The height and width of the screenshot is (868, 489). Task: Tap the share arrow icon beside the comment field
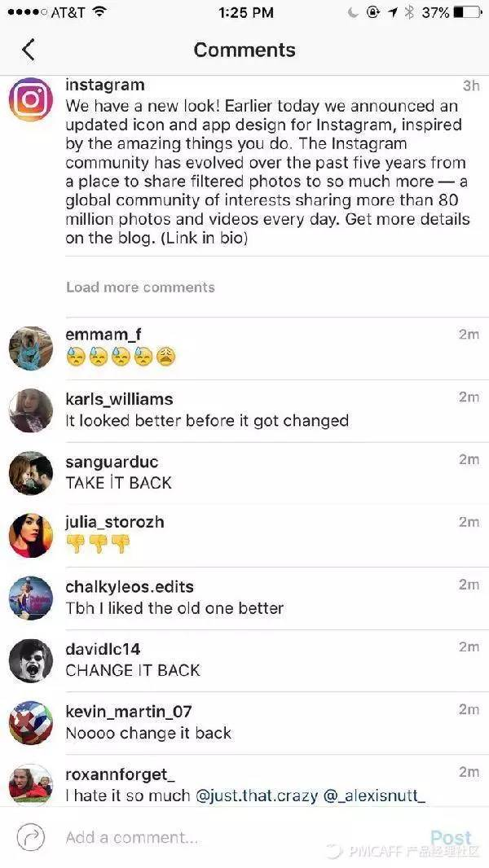click(x=30, y=838)
